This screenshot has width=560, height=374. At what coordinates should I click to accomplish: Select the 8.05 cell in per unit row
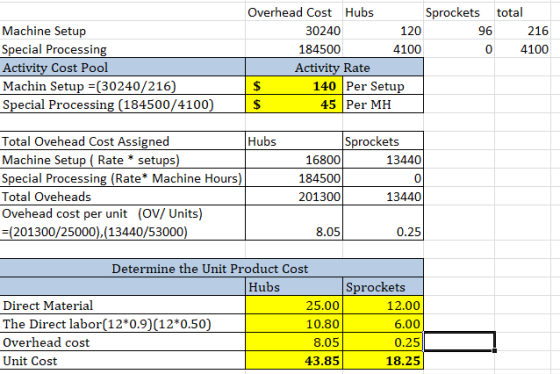[x=294, y=223]
